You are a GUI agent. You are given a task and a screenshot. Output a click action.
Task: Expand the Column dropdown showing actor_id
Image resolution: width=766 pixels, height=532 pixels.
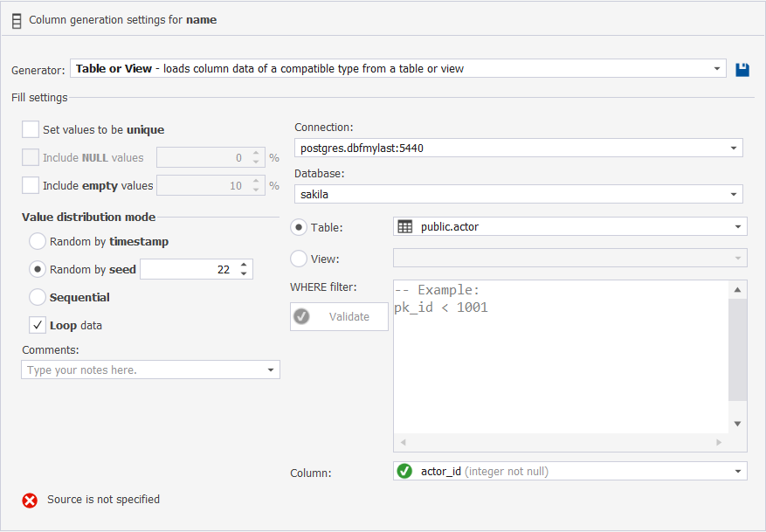[738, 472]
